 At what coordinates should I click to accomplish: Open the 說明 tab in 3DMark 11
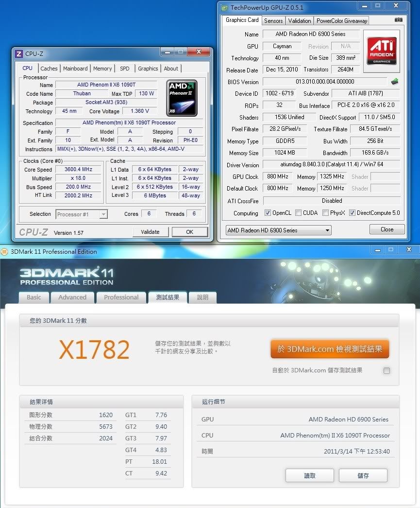202,298
